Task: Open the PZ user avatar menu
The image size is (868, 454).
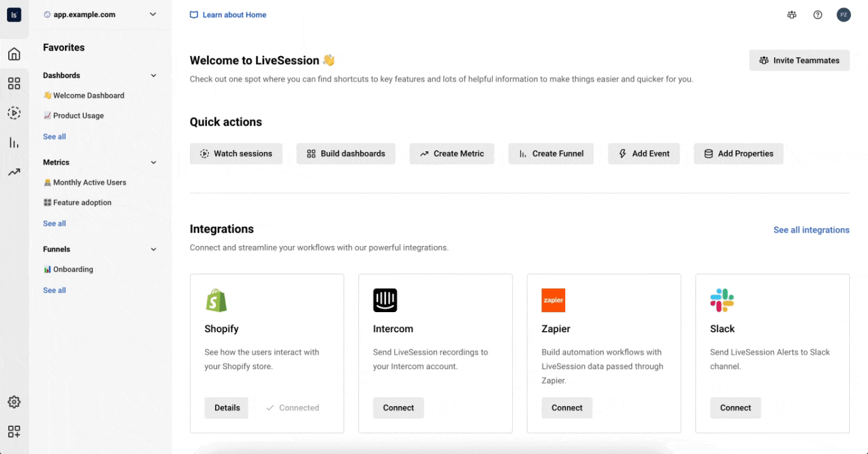Action: pos(843,15)
